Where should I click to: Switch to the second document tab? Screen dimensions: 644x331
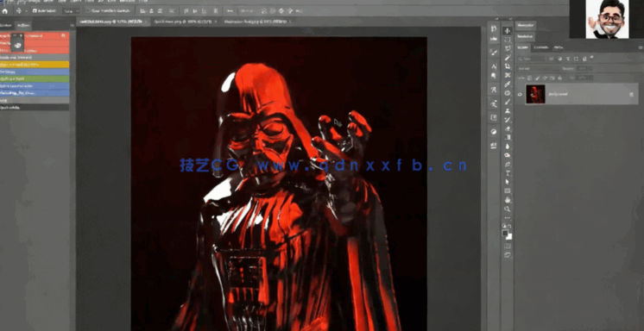[185, 22]
